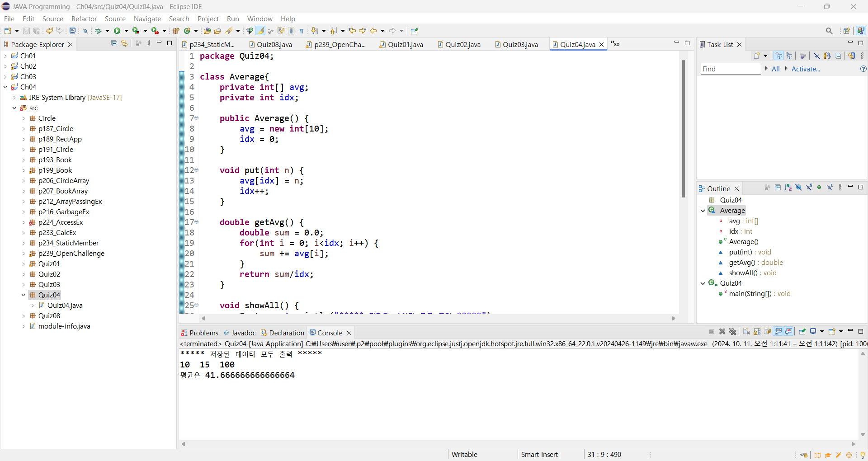Expand the p199_Book package

pyautogui.click(x=24, y=170)
